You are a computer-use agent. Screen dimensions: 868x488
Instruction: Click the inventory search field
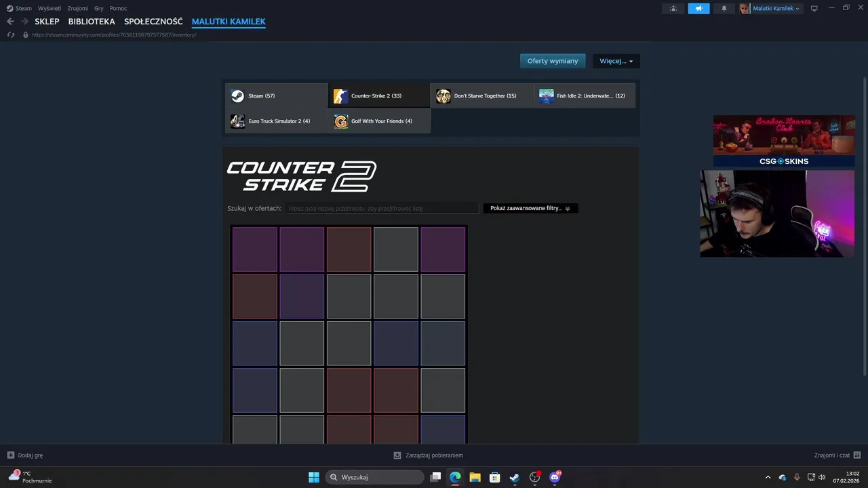(382, 208)
